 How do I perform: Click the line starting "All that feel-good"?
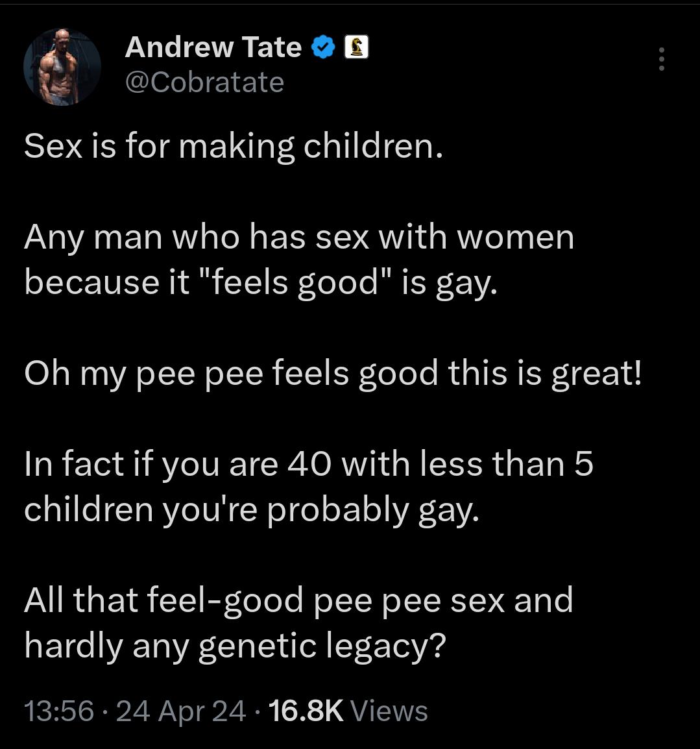(298, 600)
